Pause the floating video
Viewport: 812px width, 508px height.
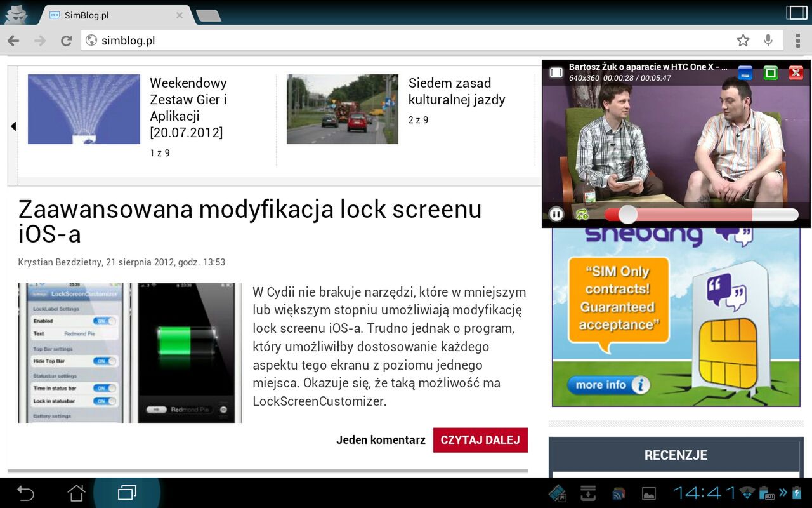point(556,215)
